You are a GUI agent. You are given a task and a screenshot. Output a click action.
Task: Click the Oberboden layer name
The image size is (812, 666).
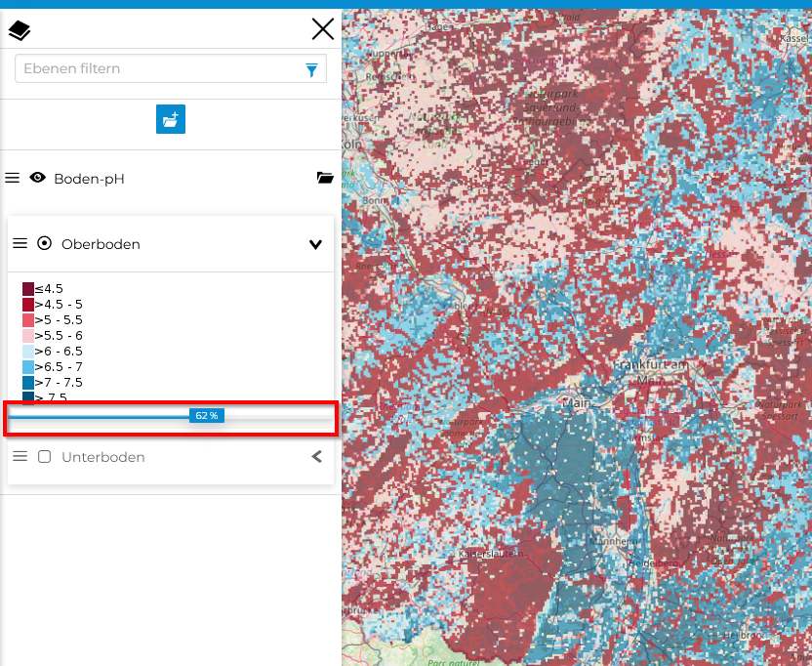pos(101,244)
